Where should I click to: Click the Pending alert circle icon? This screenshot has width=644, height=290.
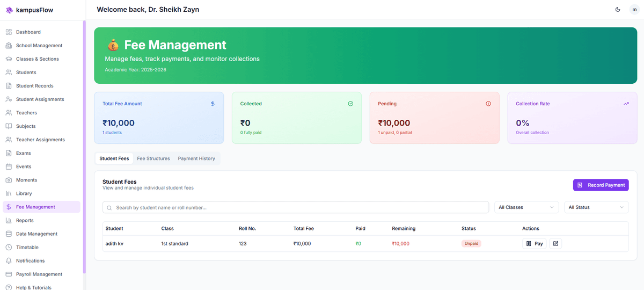pyautogui.click(x=488, y=104)
